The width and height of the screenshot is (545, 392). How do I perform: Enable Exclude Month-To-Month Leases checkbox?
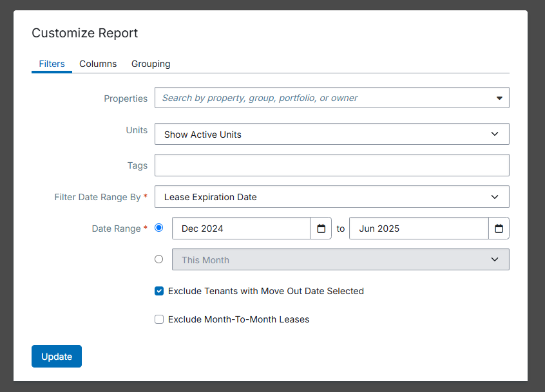159,319
